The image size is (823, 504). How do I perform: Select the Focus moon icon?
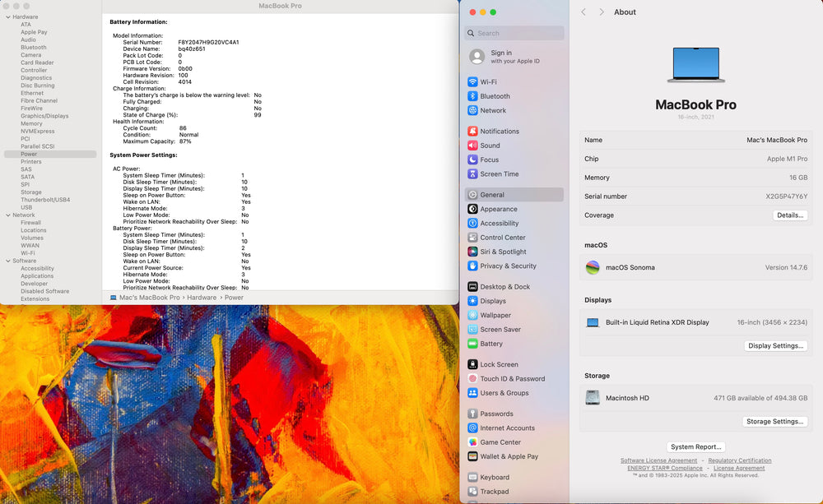click(472, 160)
